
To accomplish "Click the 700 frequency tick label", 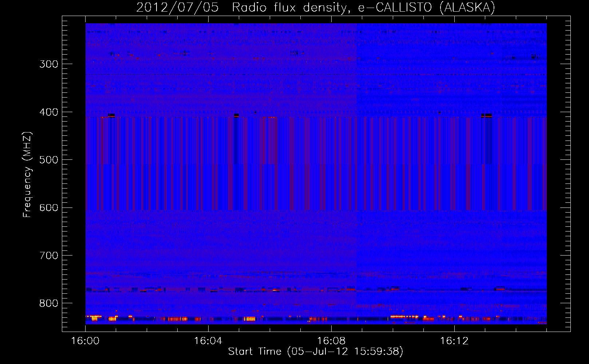I will pos(49,256).
